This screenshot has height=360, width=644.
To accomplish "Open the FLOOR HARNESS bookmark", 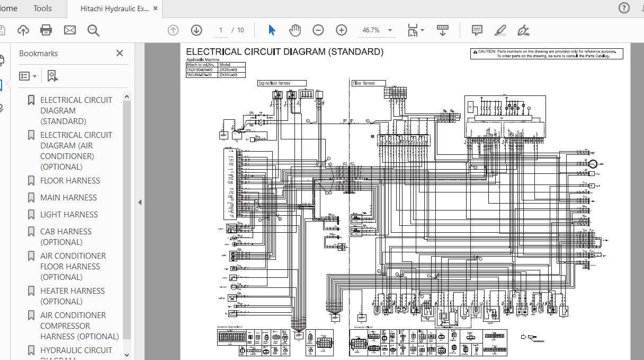I will [x=70, y=181].
